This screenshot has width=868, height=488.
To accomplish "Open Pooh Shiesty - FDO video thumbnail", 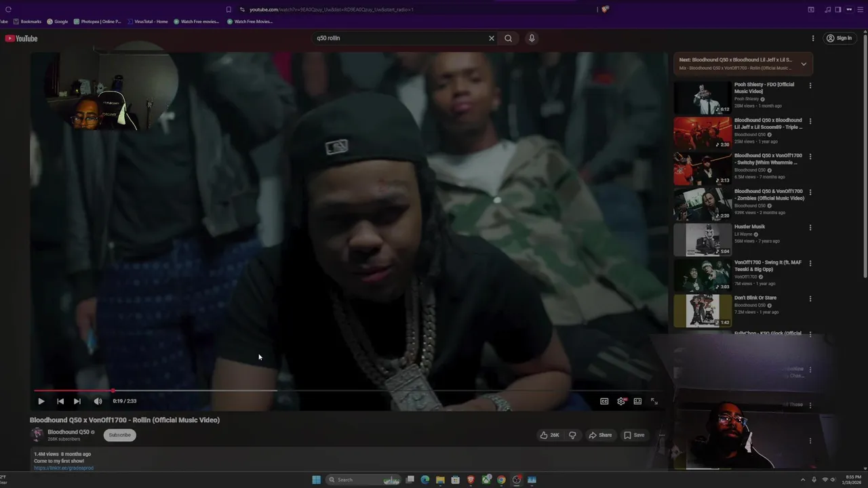I will 703,98.
